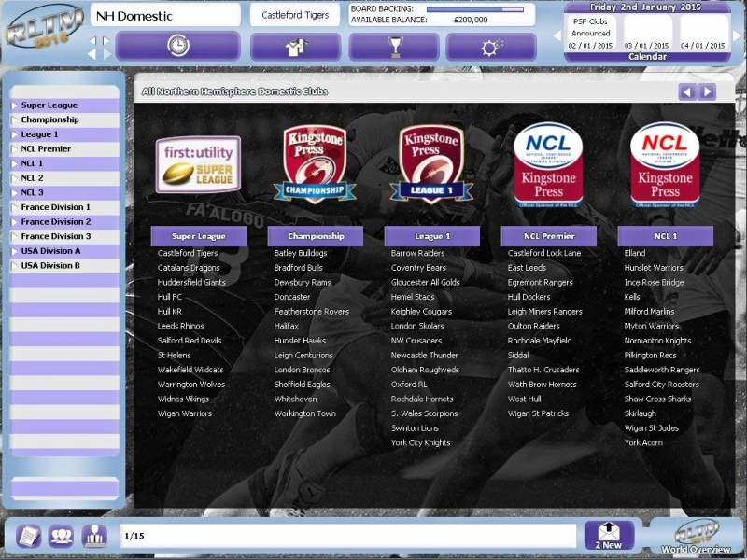Screen dimensions: 747x560
Task: Click the NCL Premier column header
Action: tap(549, 236)
